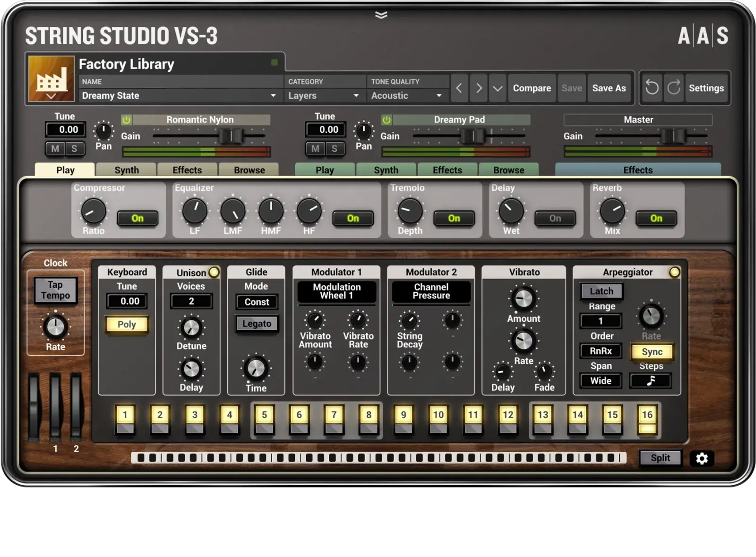Turn off the Reverb On switch
The width and height of the screenshot is (756, 557).
point(656,218)
